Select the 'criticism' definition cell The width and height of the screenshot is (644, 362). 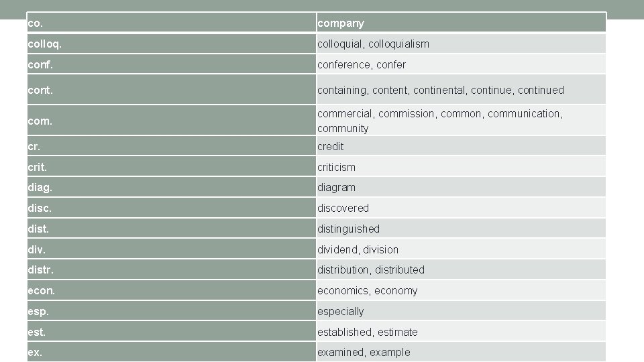(x=462, y=166)
